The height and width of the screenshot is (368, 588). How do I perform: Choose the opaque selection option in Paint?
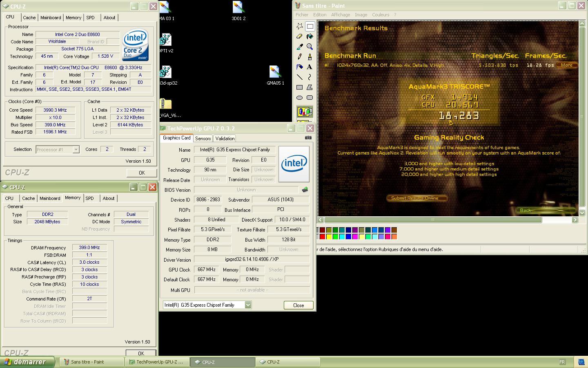coord(305,112)
